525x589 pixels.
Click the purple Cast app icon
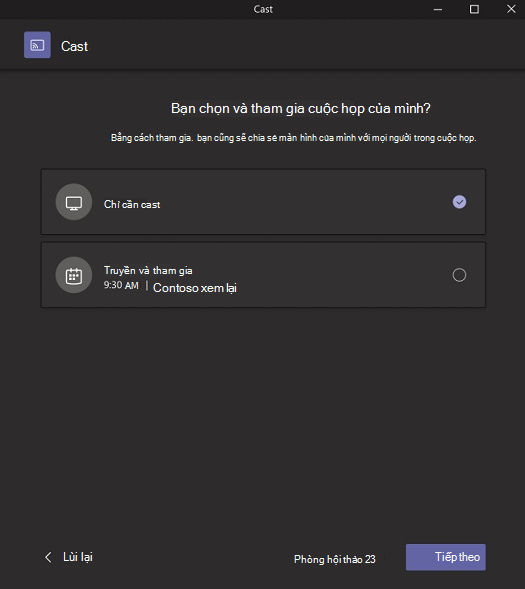point(37,45)
